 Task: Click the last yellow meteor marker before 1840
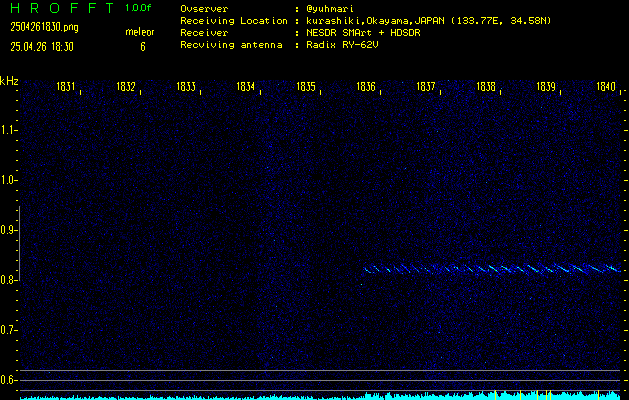coord(598,395)
